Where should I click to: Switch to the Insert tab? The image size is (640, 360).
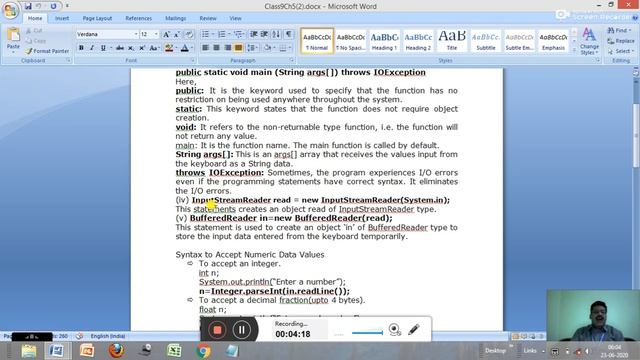[62, 18]
